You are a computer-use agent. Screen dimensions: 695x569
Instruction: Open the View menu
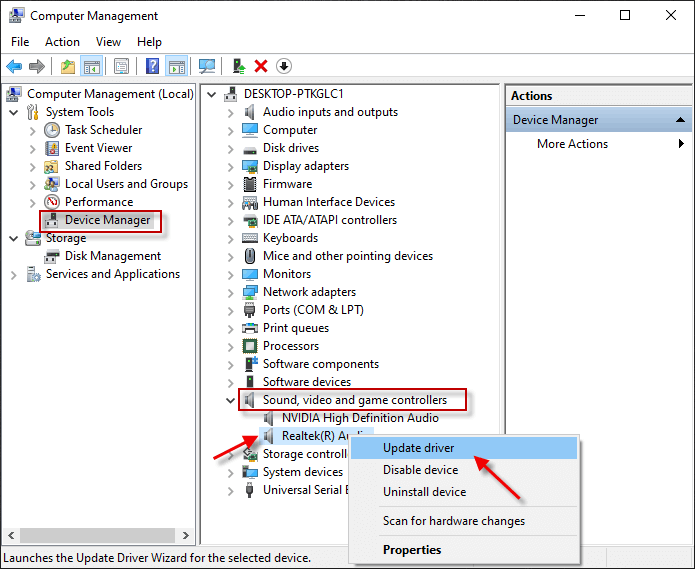(108, 42)
